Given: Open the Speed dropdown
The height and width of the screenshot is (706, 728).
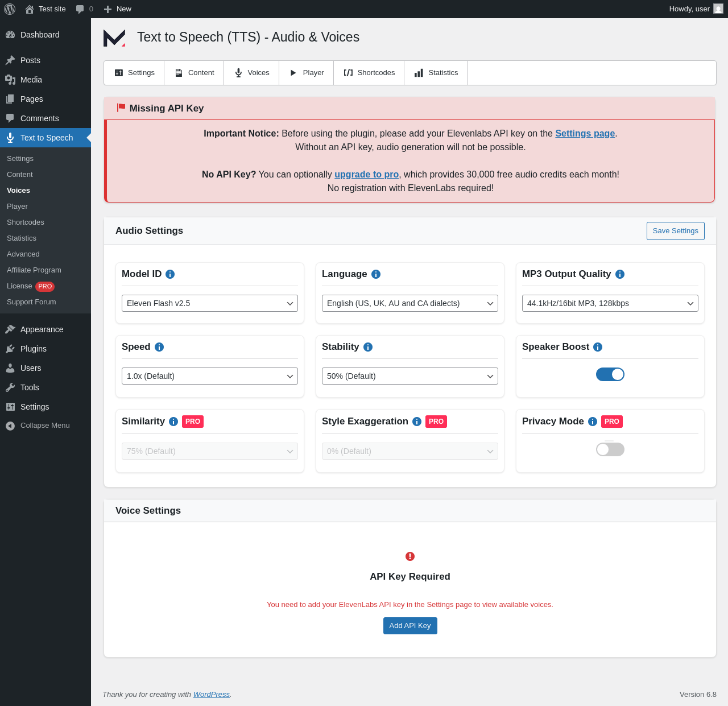Looking at the screenshot, I should (210, 376).
